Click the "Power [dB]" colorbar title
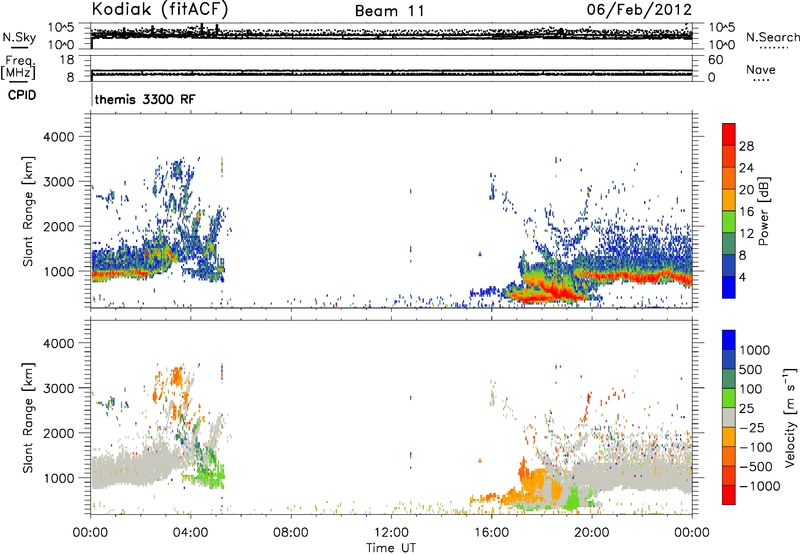Image resolution: width=800 pixels, height=554 pixels. pyautogui.click(x=764, y=211)
